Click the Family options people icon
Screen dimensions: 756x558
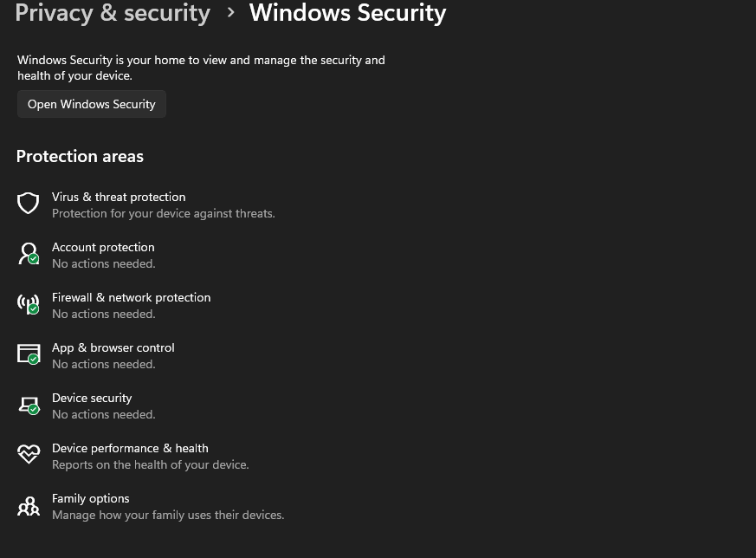(29, 505)
